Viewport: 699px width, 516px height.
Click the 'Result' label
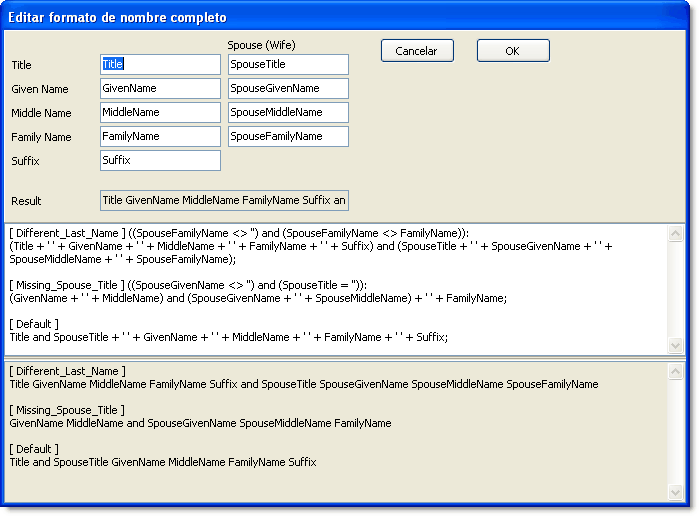tap(26, 201)
